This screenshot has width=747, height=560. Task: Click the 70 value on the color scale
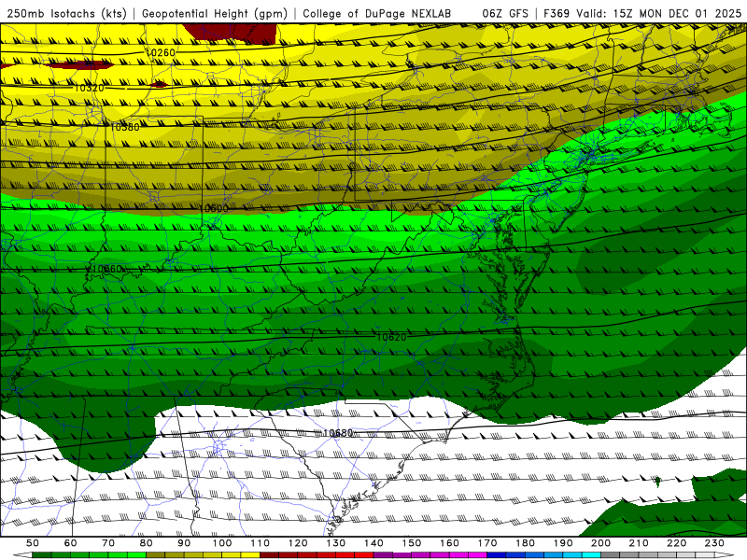[x=108, y=543]
